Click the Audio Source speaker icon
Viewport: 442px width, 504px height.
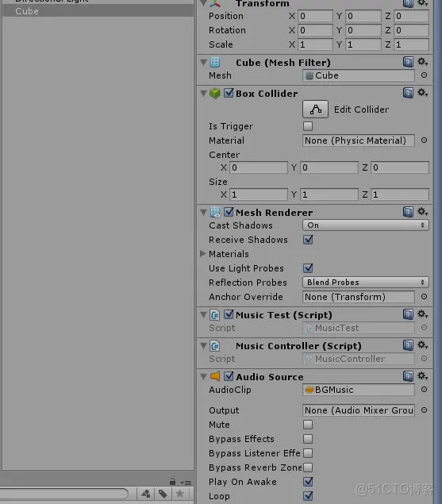pos(215,376)
